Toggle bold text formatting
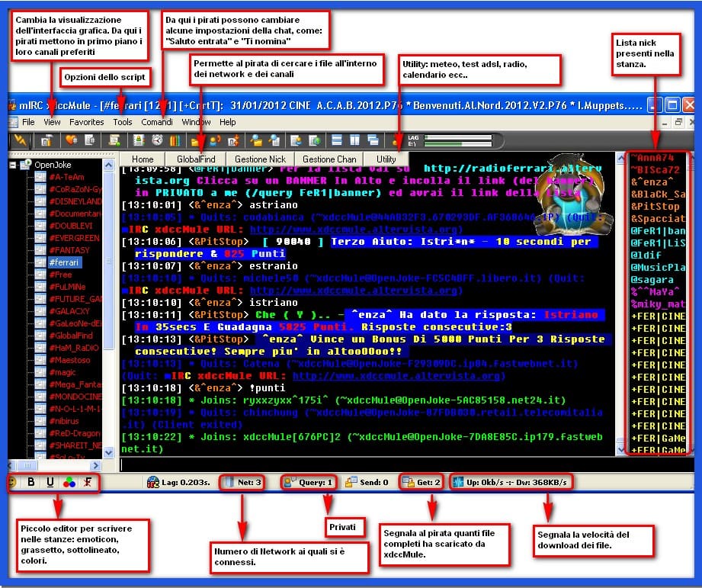The image size is (702, 588). (x=31, y=482)
